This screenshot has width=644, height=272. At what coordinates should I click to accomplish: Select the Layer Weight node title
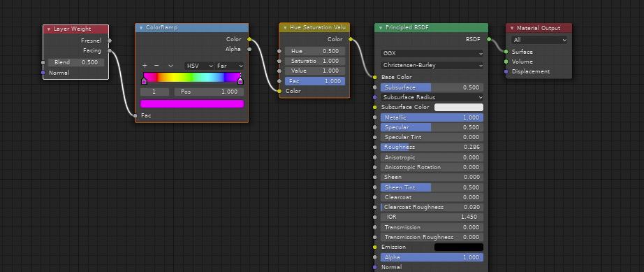point(72,29)
